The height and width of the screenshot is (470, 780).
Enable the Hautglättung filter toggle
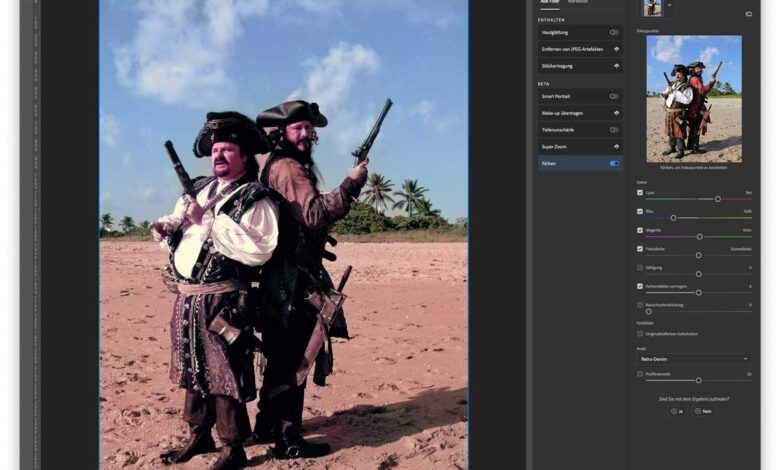click(x=614, y=33)
